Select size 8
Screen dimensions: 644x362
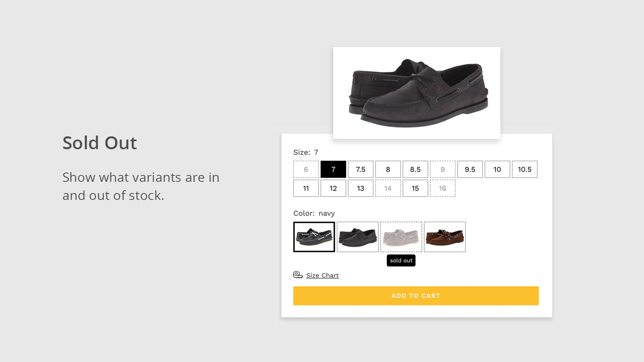click(388, 169)
